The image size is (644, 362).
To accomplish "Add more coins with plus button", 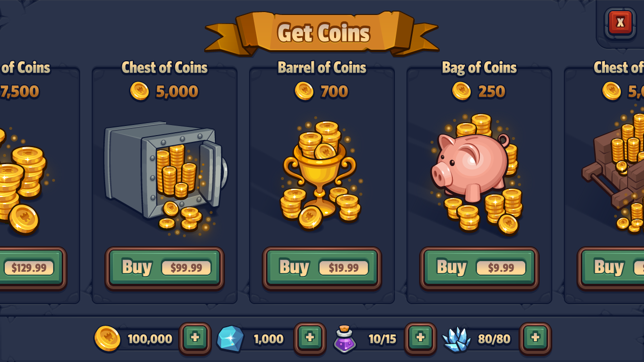I will point(196,338).
